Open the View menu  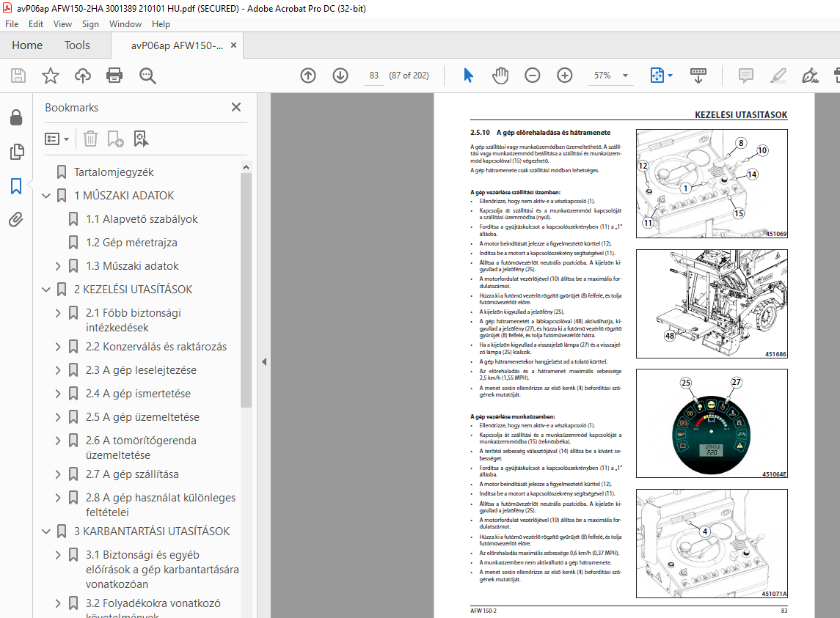coord(62,24)
